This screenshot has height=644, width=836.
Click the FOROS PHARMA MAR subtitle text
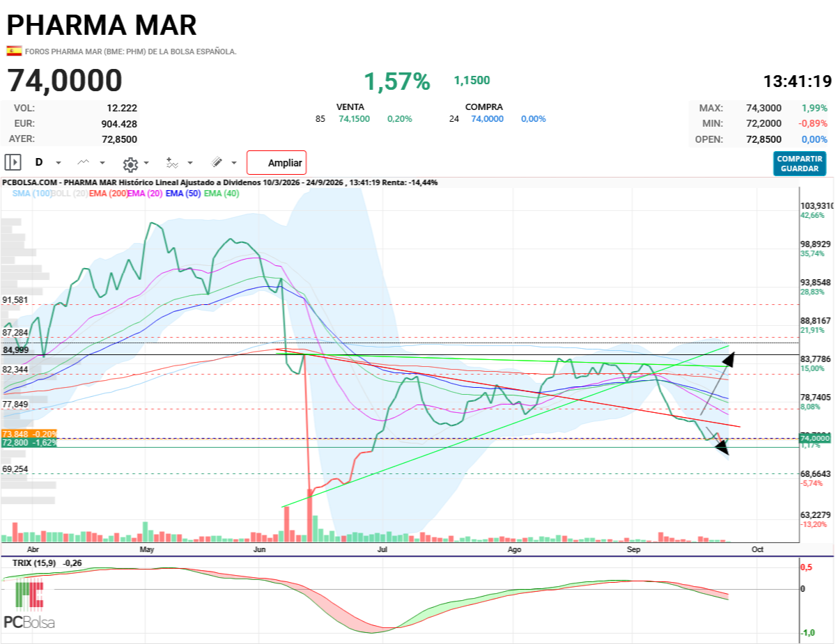[130, 52]
